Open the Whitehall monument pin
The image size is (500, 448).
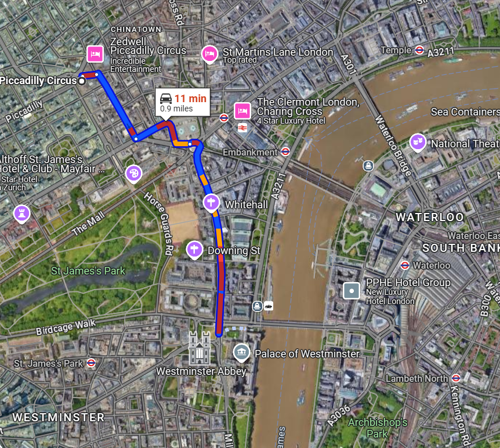click(x=211, y=203)
